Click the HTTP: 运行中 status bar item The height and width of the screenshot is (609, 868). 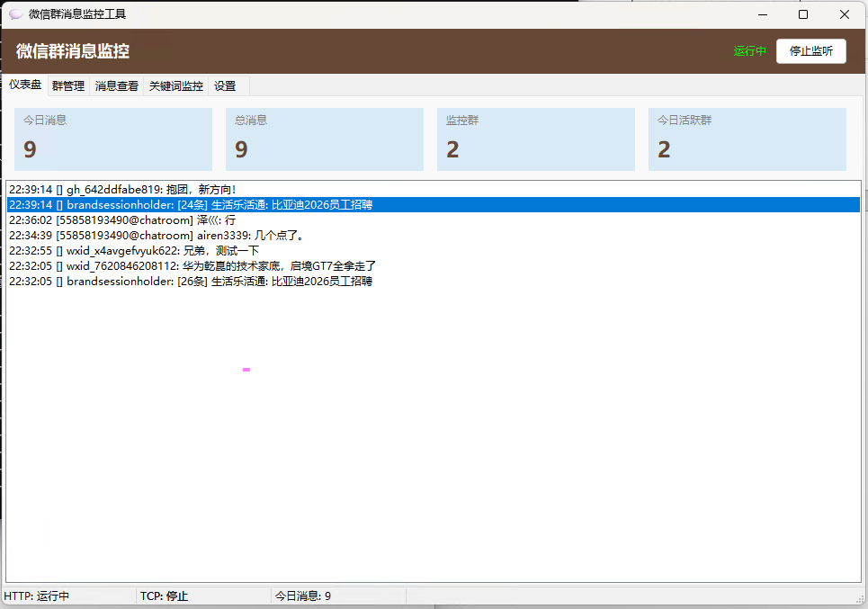(38, 596)
